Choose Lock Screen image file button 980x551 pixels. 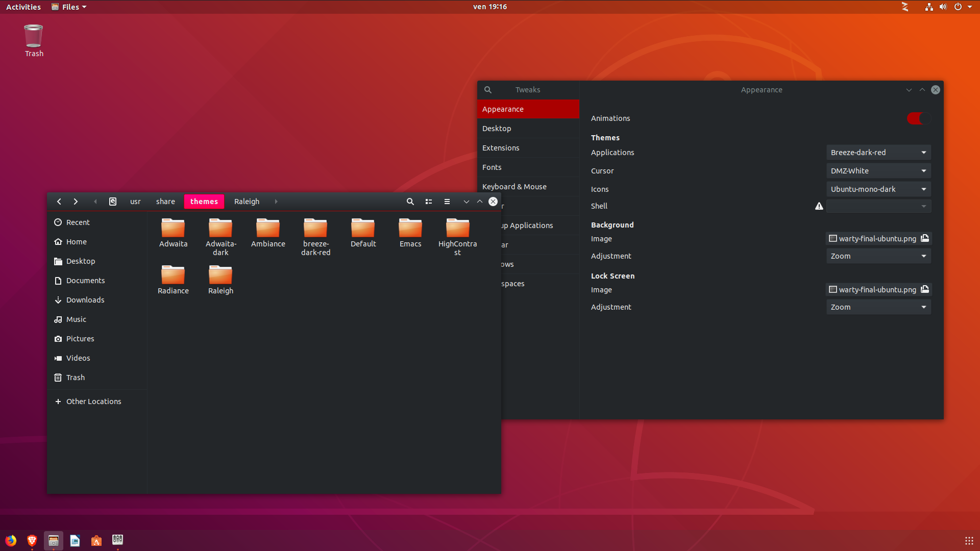[x=878, y=290]
